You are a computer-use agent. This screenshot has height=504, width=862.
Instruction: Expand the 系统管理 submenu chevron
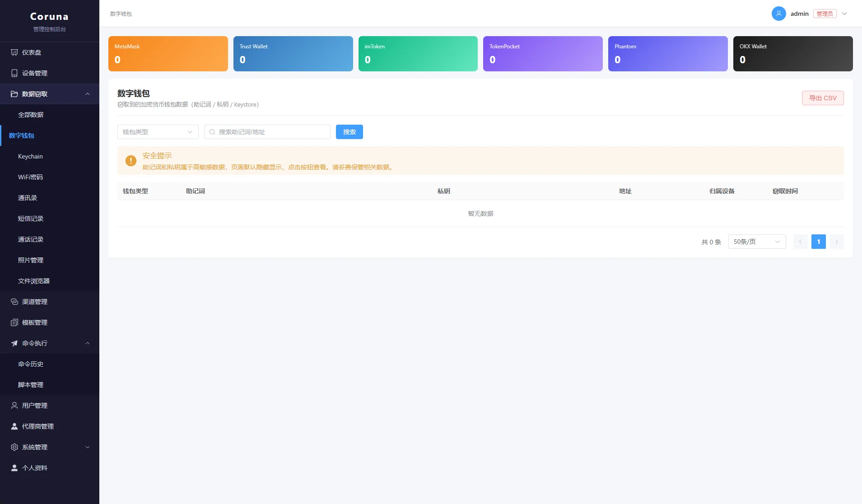88,447
